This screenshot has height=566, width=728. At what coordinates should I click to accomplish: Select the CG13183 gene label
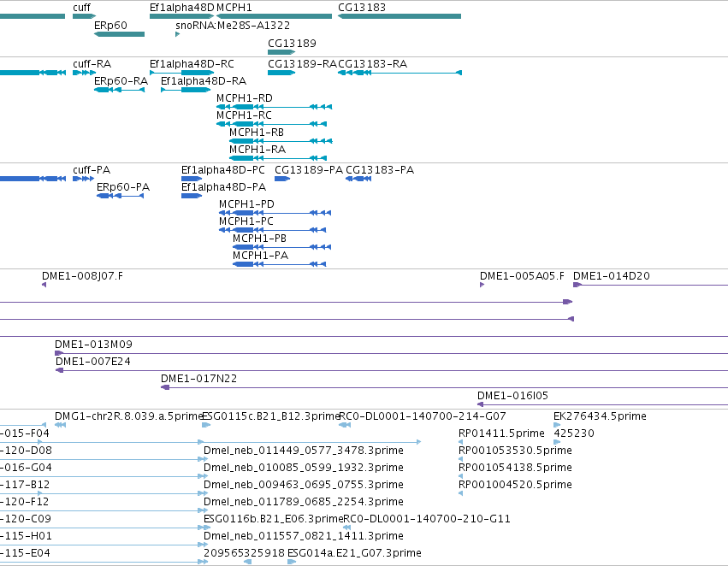362,8
